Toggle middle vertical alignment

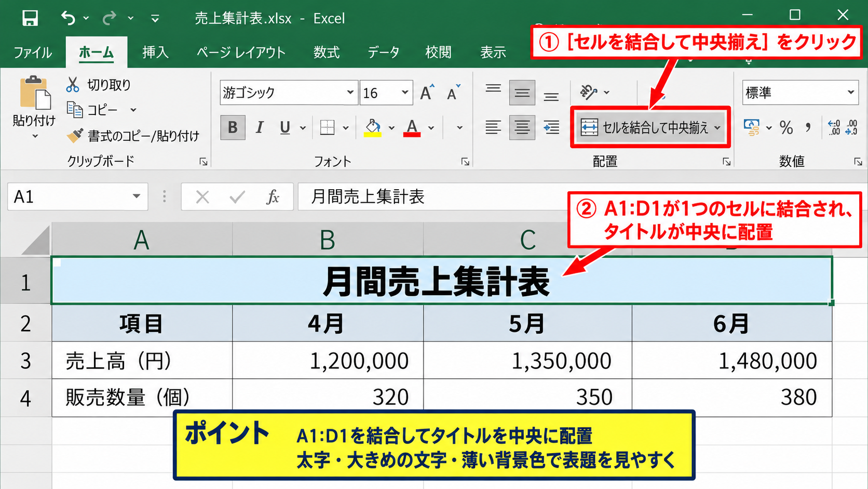522,93
